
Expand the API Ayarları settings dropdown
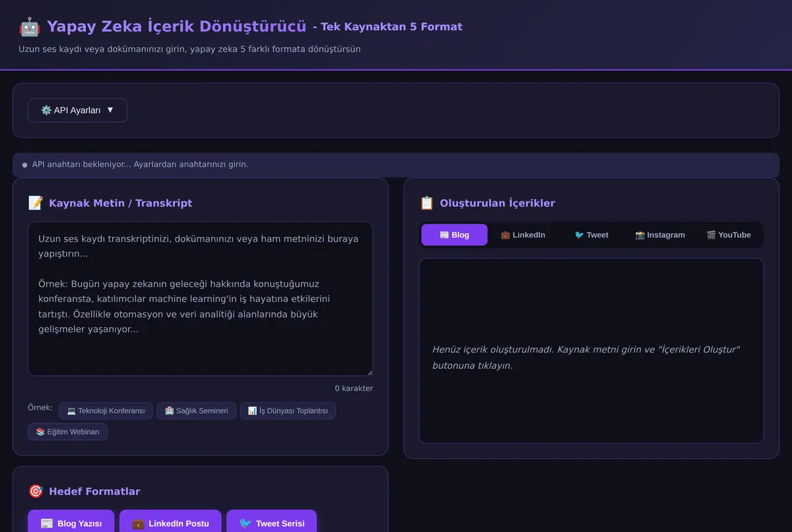tap(77, 110)
